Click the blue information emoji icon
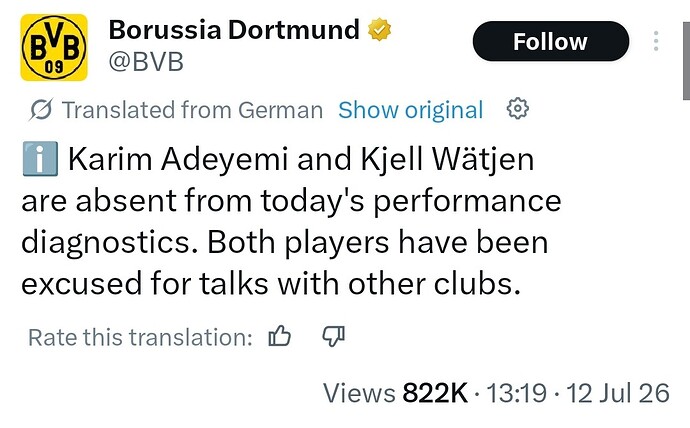The height and width of the screenshot is (428, 690). (40, 159)
